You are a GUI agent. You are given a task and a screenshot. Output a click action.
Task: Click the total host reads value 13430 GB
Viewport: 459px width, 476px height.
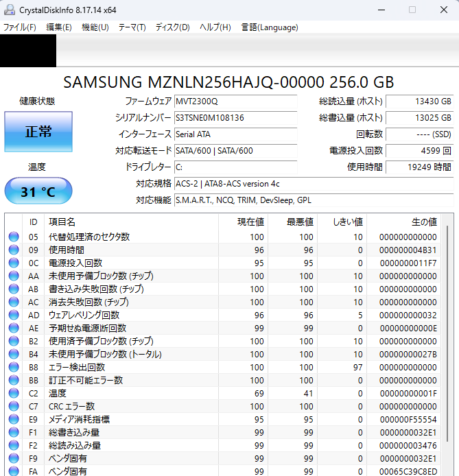pos(419,102)
